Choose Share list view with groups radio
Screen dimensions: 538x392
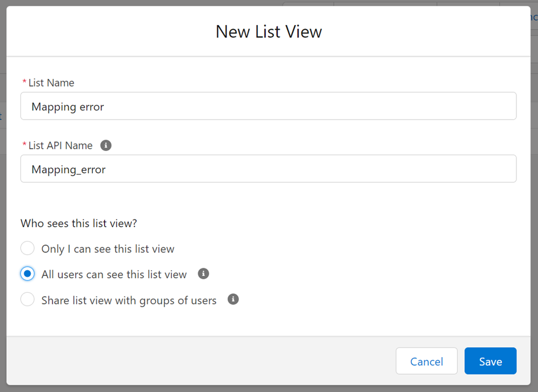point(27,300)
